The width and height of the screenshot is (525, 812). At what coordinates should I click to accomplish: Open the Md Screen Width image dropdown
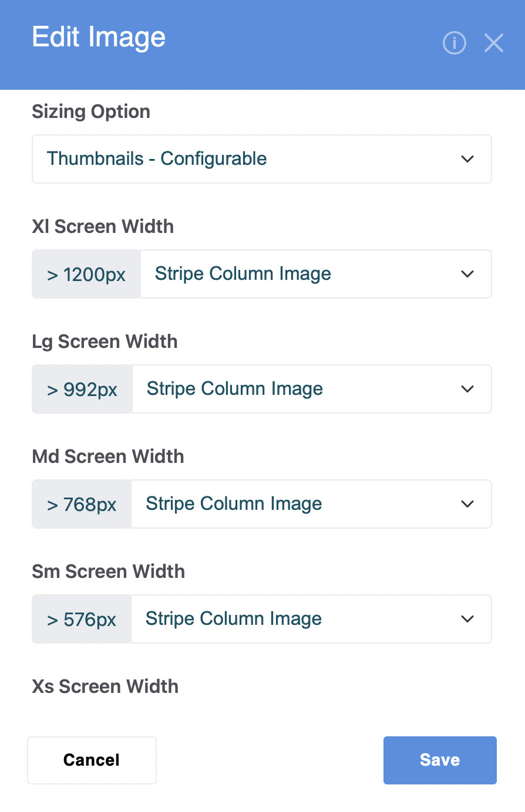[311, 504]
